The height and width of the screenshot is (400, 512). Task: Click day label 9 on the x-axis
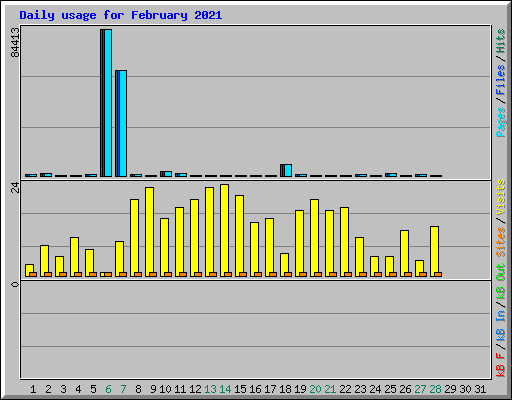[x=153, y=389]
